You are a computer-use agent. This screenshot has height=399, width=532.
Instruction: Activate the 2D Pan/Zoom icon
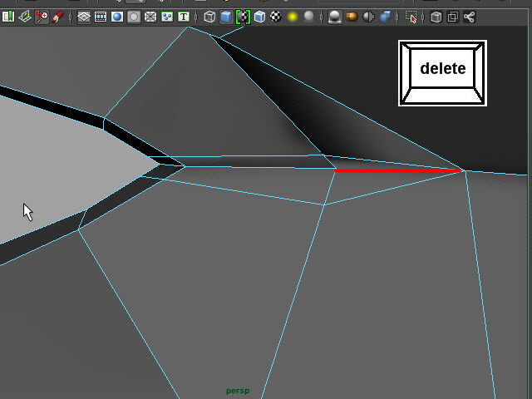tap(42, 17)
